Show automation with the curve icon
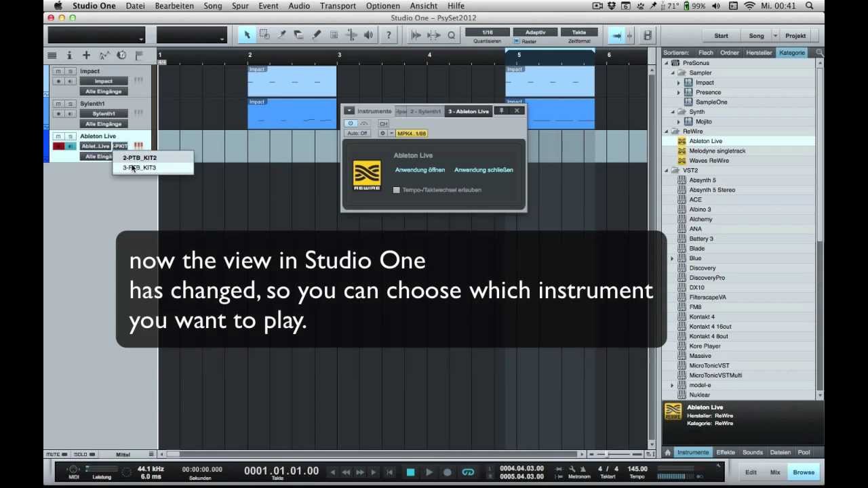 pyautogui.click(x=104, y=56)
